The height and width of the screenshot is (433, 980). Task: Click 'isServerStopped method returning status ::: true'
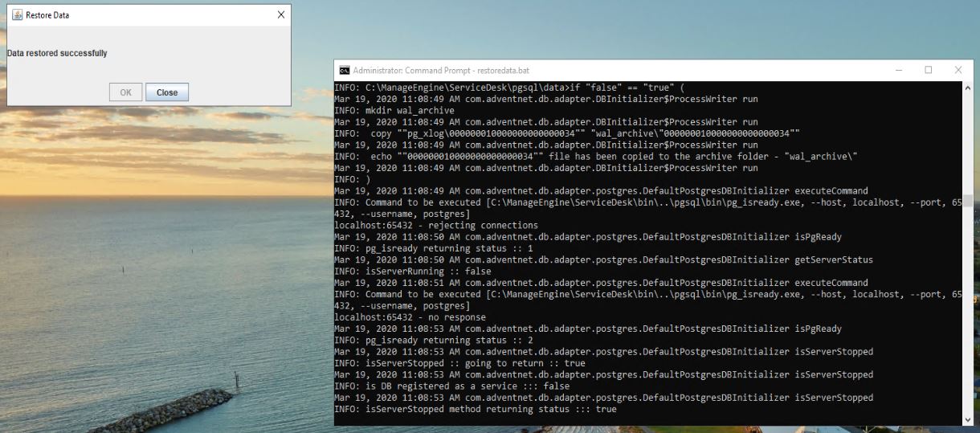pos(492,410)
